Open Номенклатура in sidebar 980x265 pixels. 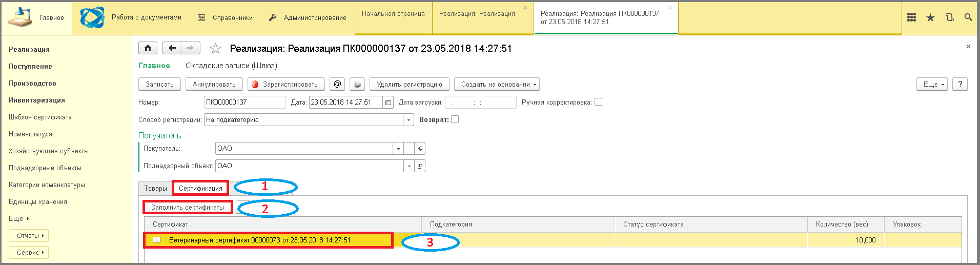[x=30, y=134]
